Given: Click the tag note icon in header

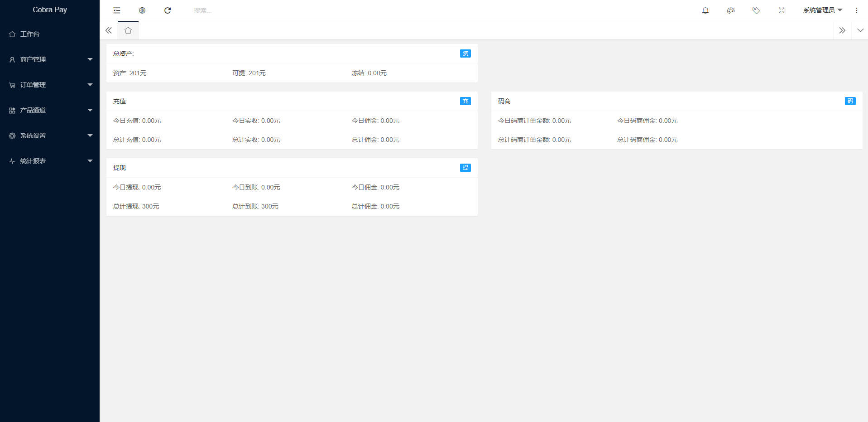Looking at the screenshot, I should (x=756, y=10).
